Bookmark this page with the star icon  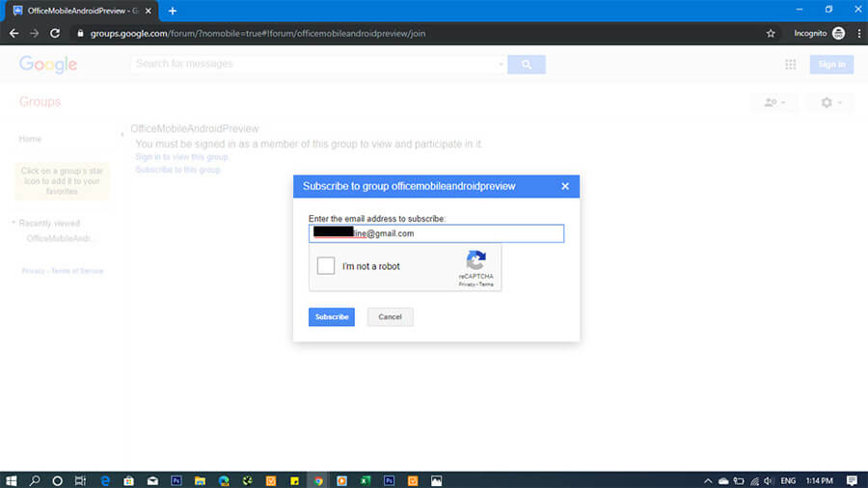click(x=771, y=33)
